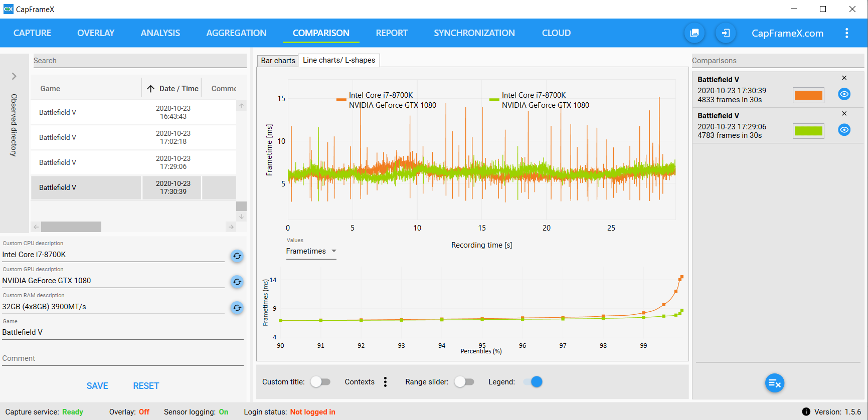Switch to the CLOUD tab
Image resolution: width=868 pixels, height=420 pixels.
(556, 33)
